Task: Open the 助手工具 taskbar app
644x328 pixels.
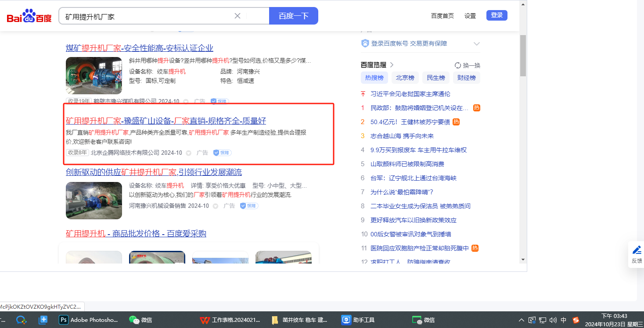Action: [359, 320]
